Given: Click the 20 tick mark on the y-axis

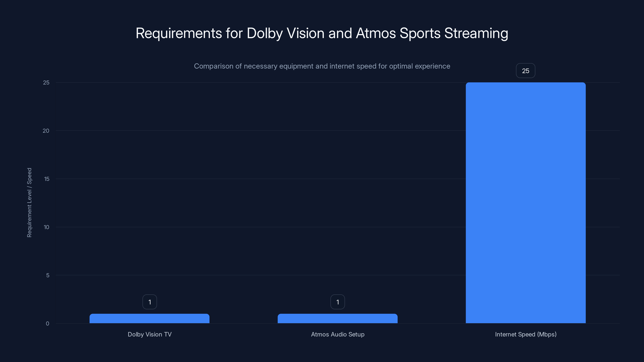Looking at the screenshot, I should click(46, 130).
